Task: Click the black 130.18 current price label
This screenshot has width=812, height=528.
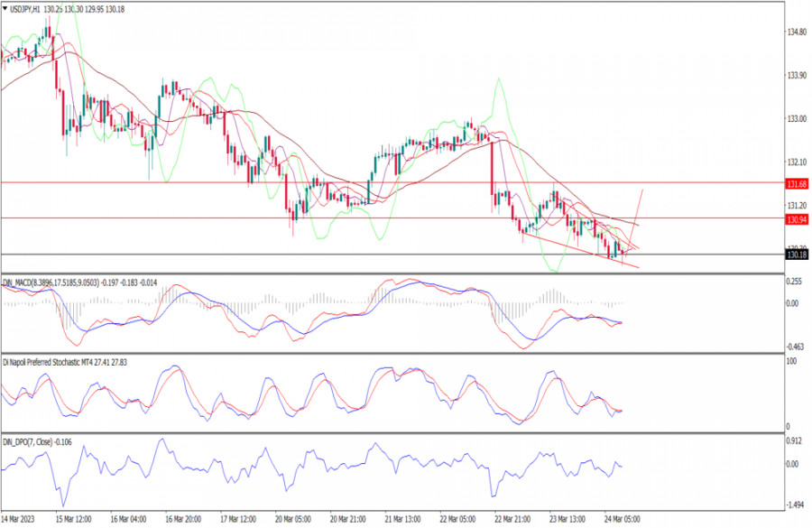Action: (797, 255)
